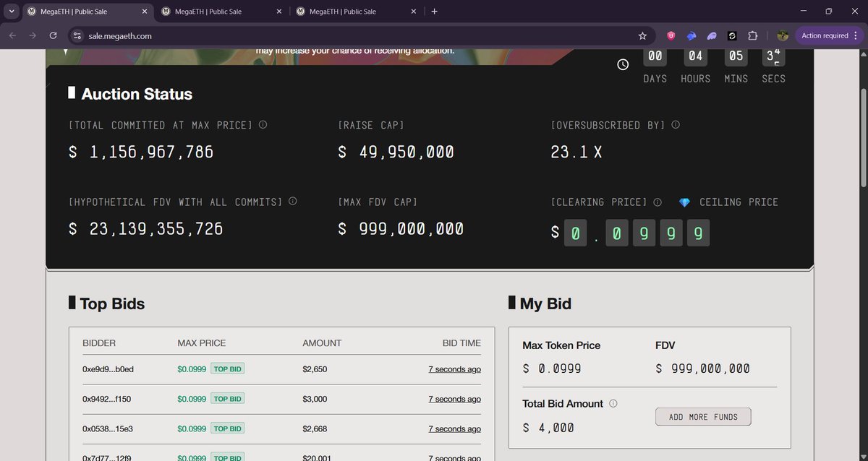Viewport: 868px width, 461px height.
Task: Select My Bid total amount $4,000
Action: tap(548, 428)
